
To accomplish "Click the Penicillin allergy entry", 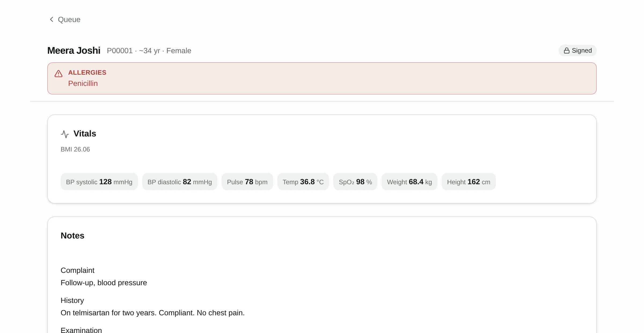I will [83, 84].
